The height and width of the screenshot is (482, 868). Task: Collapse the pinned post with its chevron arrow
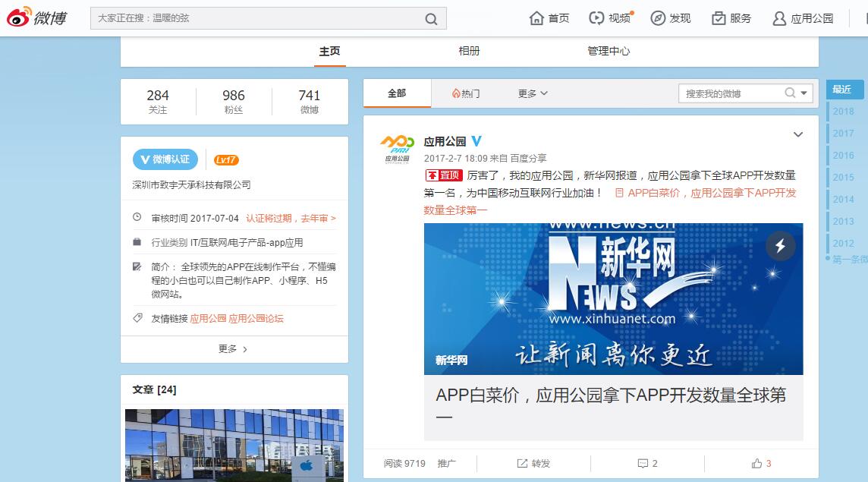(797, 134)
